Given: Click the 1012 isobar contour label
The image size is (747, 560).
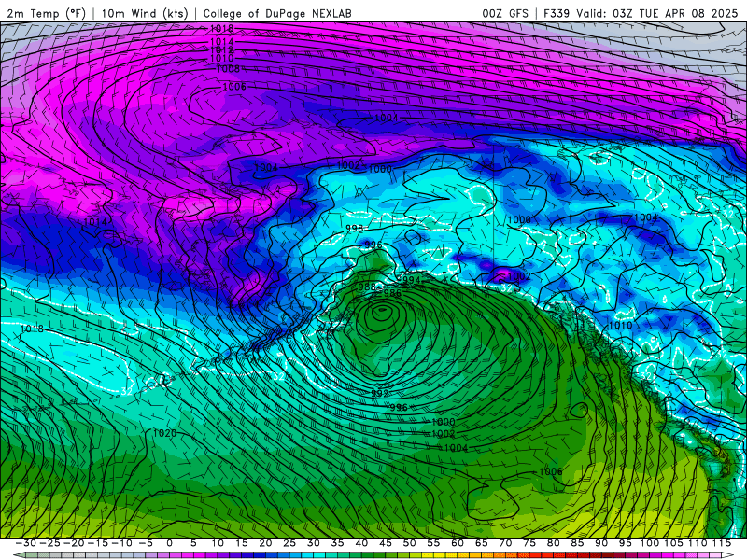Looking at the screenshot, I should pos(222,50).
